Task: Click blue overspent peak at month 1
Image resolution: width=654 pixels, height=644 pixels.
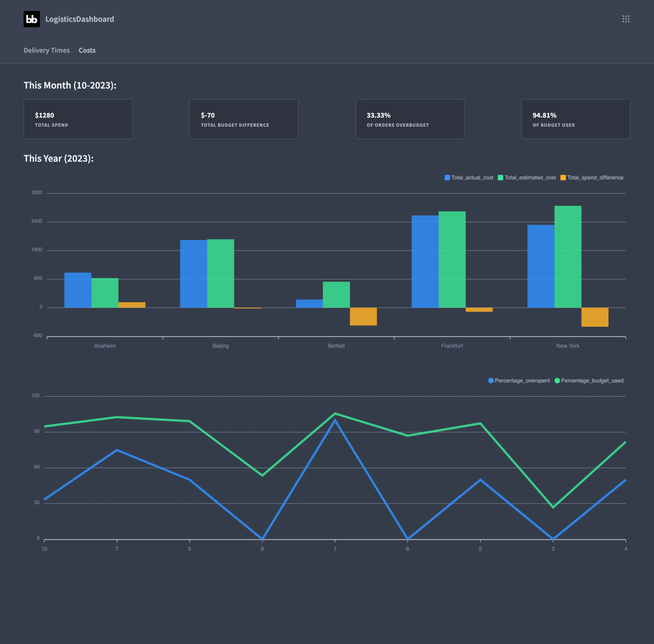Action: click(335, 420)
